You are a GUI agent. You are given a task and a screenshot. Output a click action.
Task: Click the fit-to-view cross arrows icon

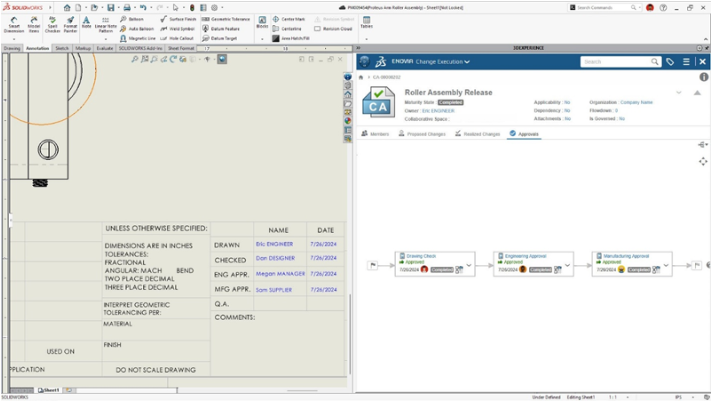click(x=703, y=162)
